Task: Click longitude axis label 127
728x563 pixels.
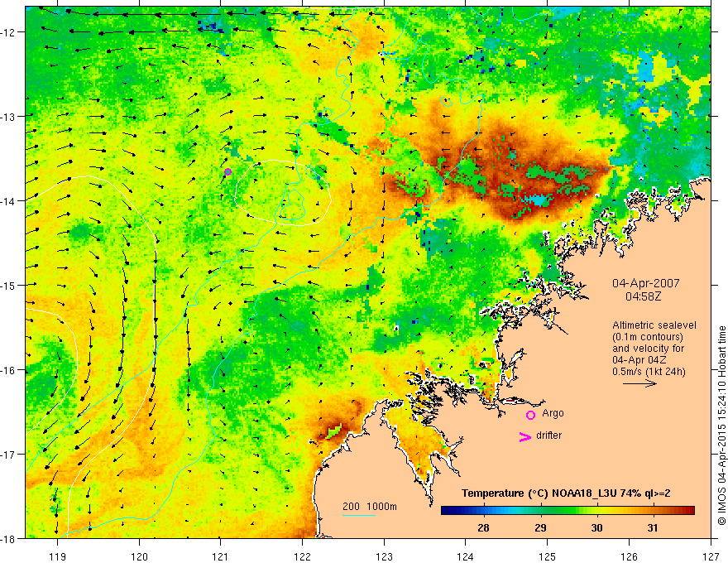Action: [x=711, y=556]
